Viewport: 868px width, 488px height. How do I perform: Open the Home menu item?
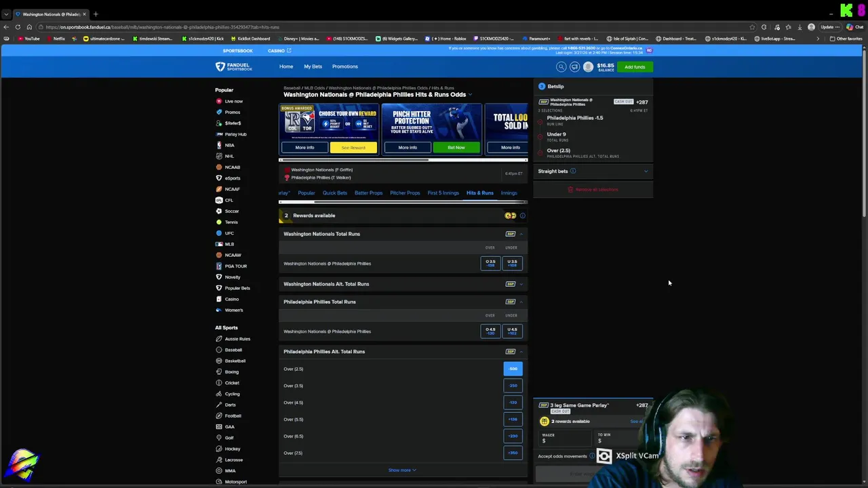point(286,66)
